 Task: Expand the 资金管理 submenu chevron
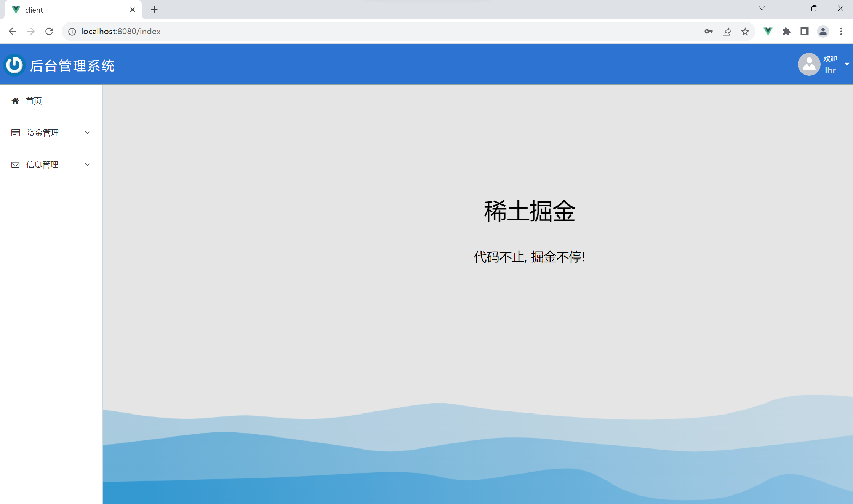click(88, 133)
